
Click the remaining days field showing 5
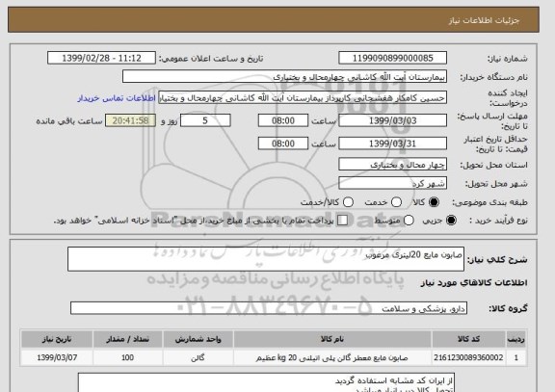205,120
